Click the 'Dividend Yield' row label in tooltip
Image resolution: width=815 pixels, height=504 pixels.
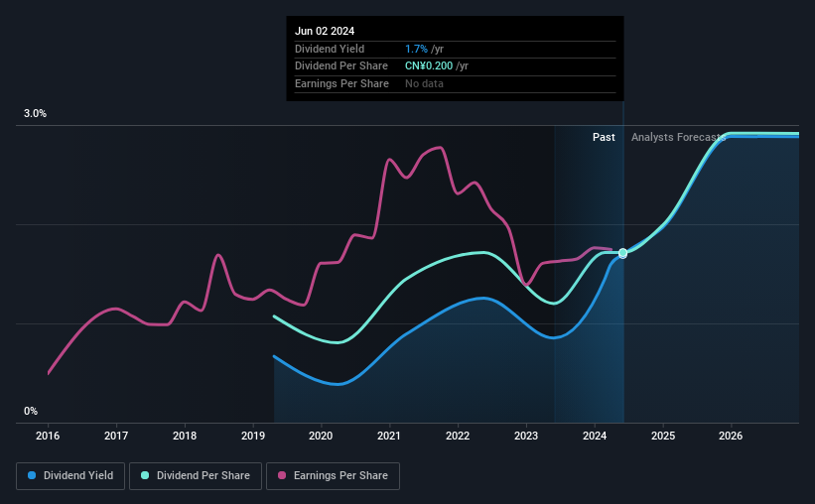pyautogui.click(x=330, y=49)
